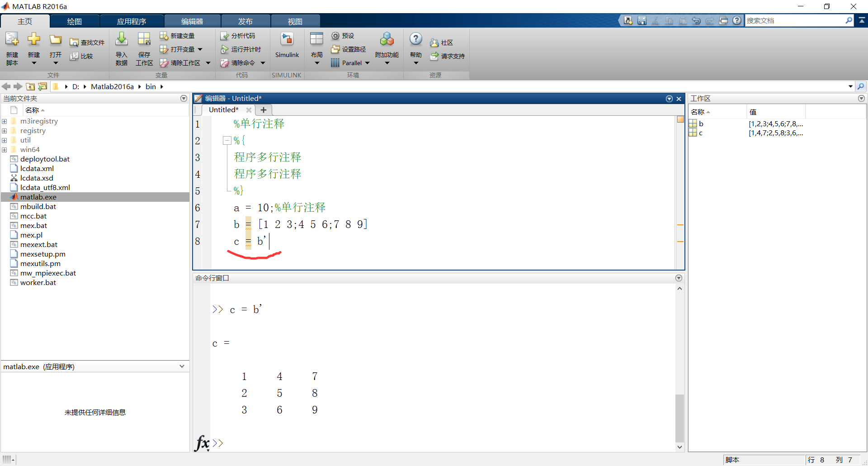The image size is (868, 466).
Task: Switch to the View (视图) tab
Action: click(295, 21)
